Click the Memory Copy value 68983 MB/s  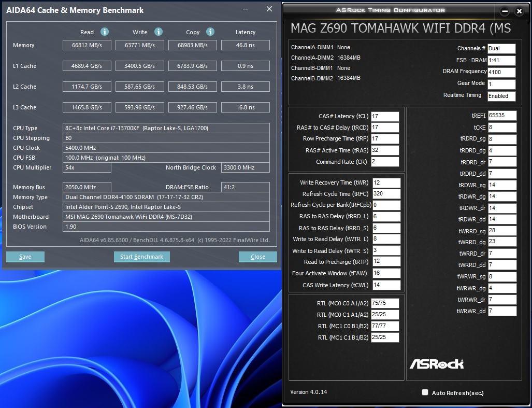click(192, 45)
